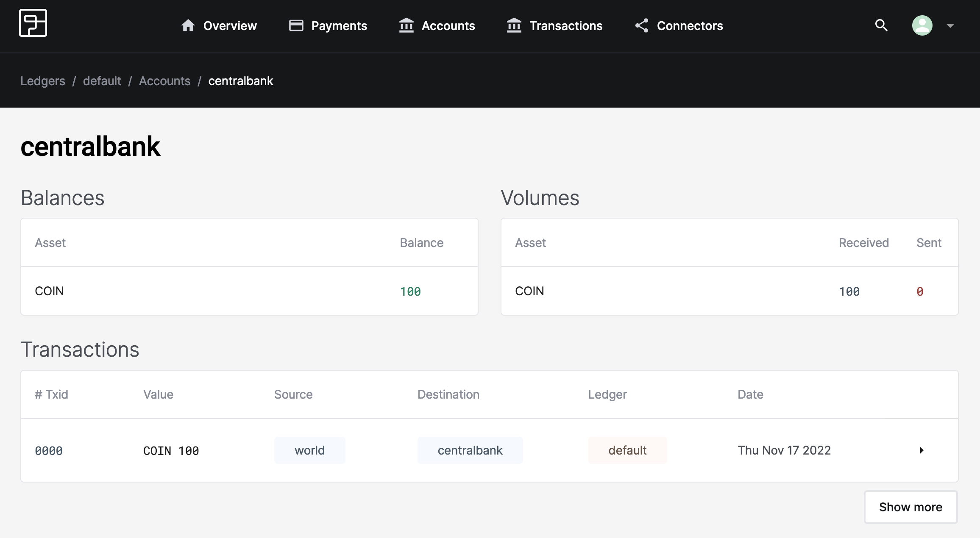This screenshot has height=538, width=980.
Task: Go to Accounts breadcrumb link
Action: point(164,81)
